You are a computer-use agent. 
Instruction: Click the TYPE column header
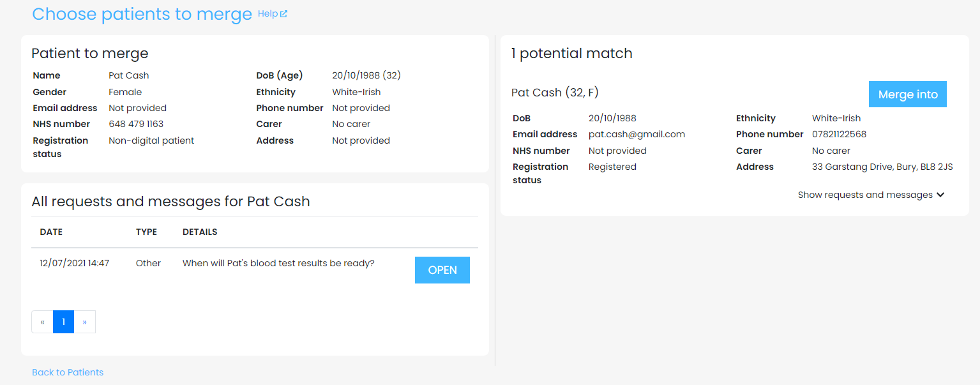[146, 232]
